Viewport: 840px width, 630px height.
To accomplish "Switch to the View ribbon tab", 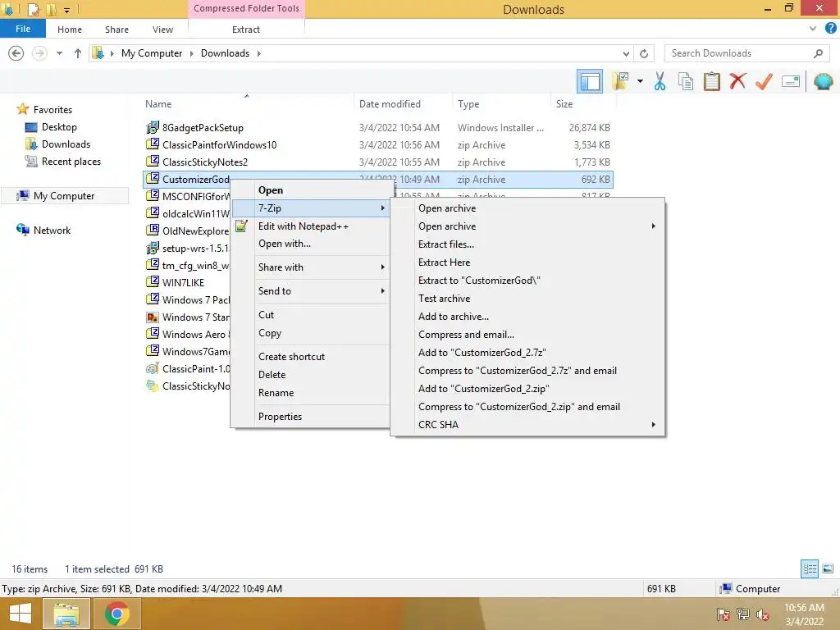I will (x=162, y=30).
